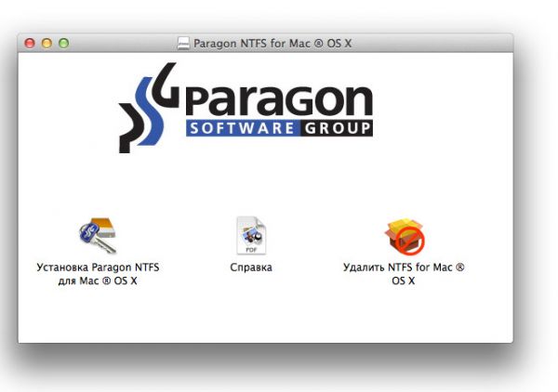Close the Paragon NTFS window with red button
Viewport: 558px width, 392px height.
[30, 44]
